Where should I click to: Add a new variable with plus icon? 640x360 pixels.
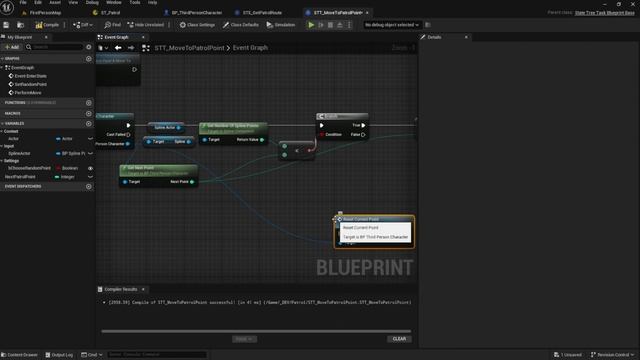pos(89,124)
